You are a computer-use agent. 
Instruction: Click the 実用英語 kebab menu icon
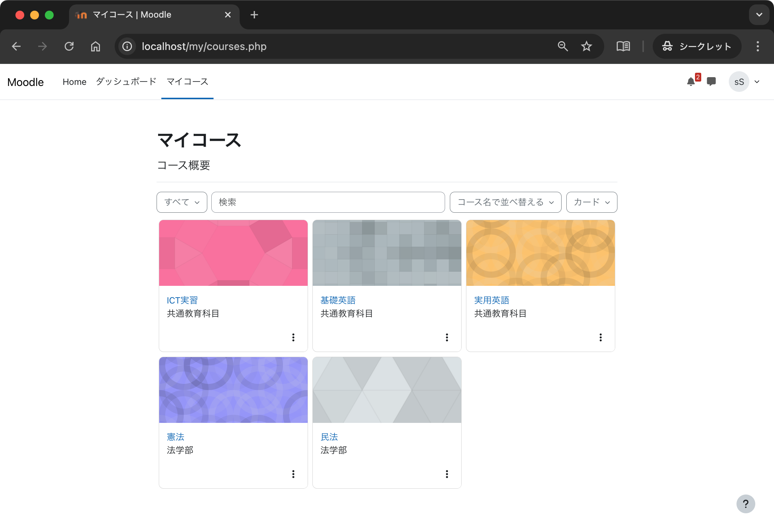(601, 337)
